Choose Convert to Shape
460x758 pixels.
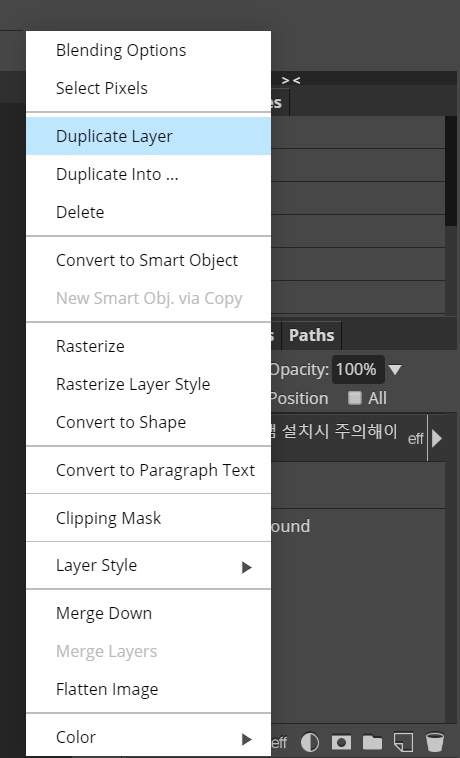coord(148,422)
